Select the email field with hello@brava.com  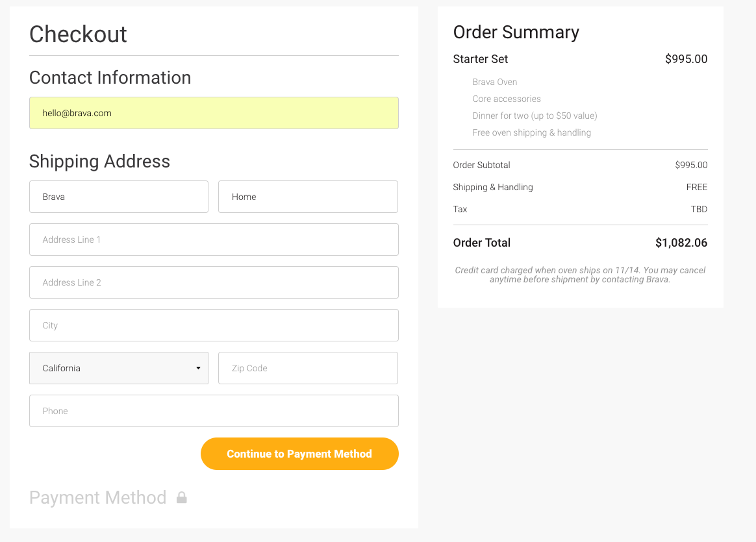(214, 113)
